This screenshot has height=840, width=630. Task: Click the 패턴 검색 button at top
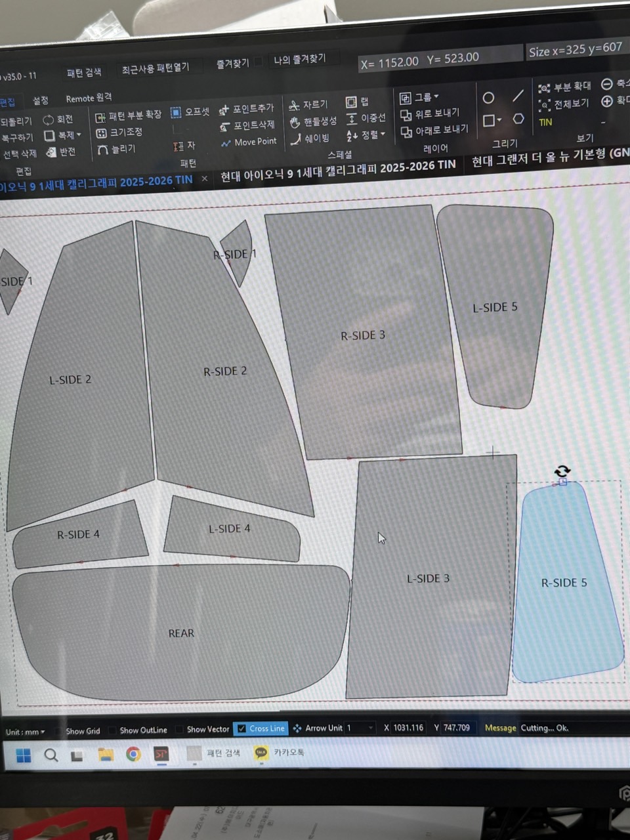[x=84, y=73]
